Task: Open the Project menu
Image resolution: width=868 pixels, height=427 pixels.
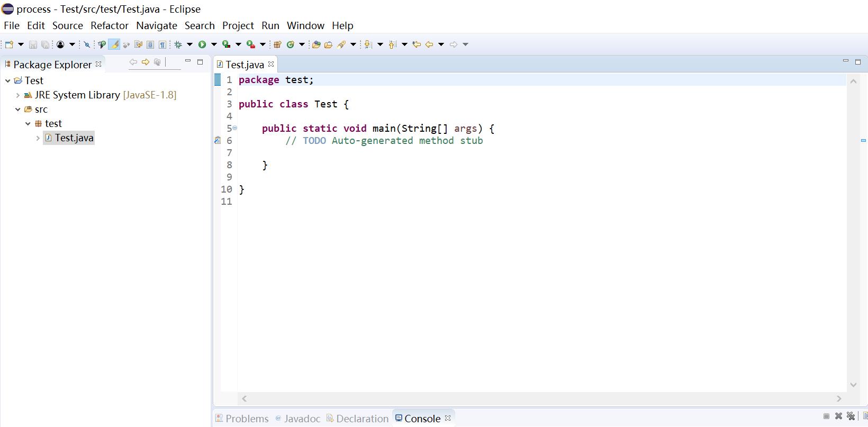Action: [238, 25]
